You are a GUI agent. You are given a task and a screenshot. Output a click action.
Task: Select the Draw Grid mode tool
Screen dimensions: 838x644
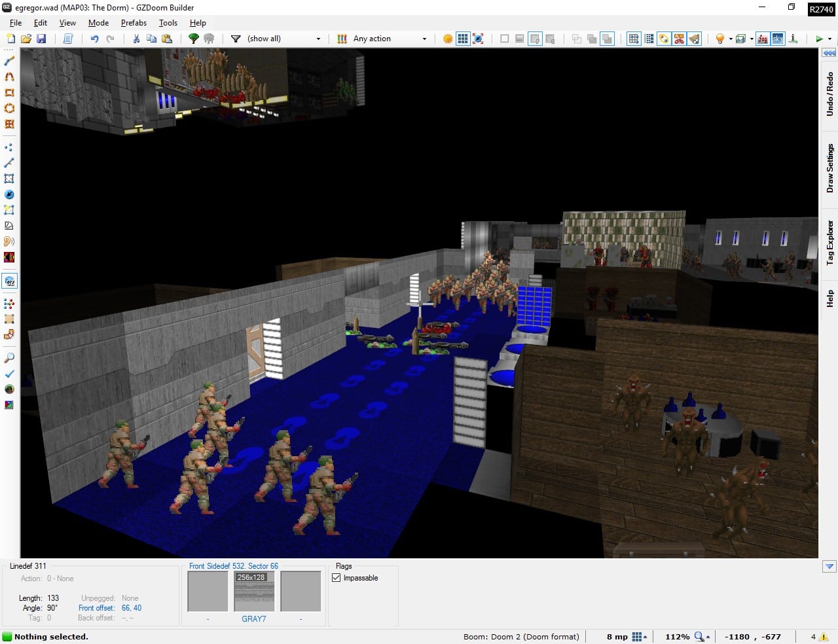[x=9, y=124]
